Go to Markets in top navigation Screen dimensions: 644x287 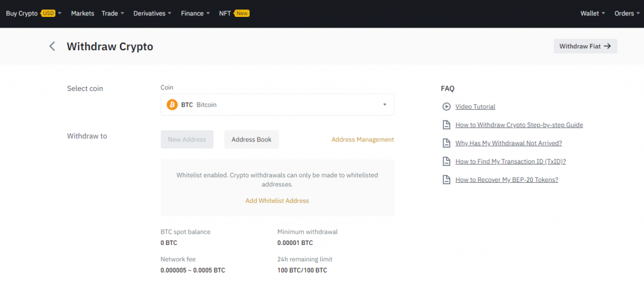click(x=82, y=14)
